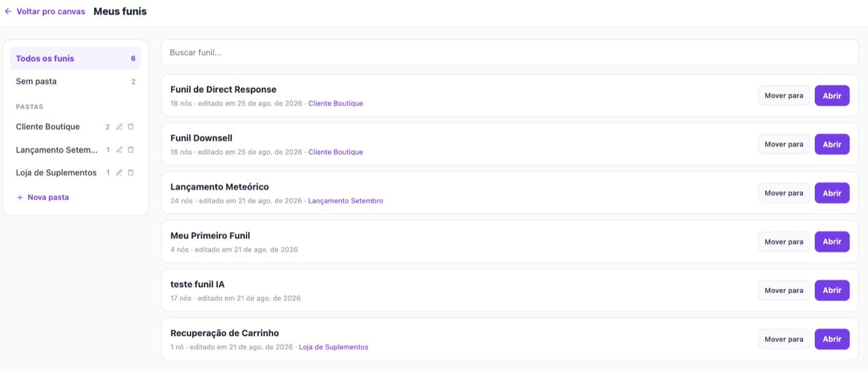Click Cliente Boutique tag under Funil Downsell
The height and width of the screenshot is (371, 868).
[336, 152]
